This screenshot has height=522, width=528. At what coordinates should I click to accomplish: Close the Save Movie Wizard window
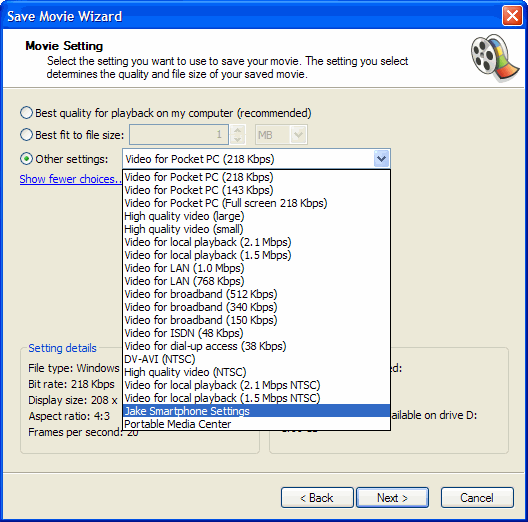[512, 15]
